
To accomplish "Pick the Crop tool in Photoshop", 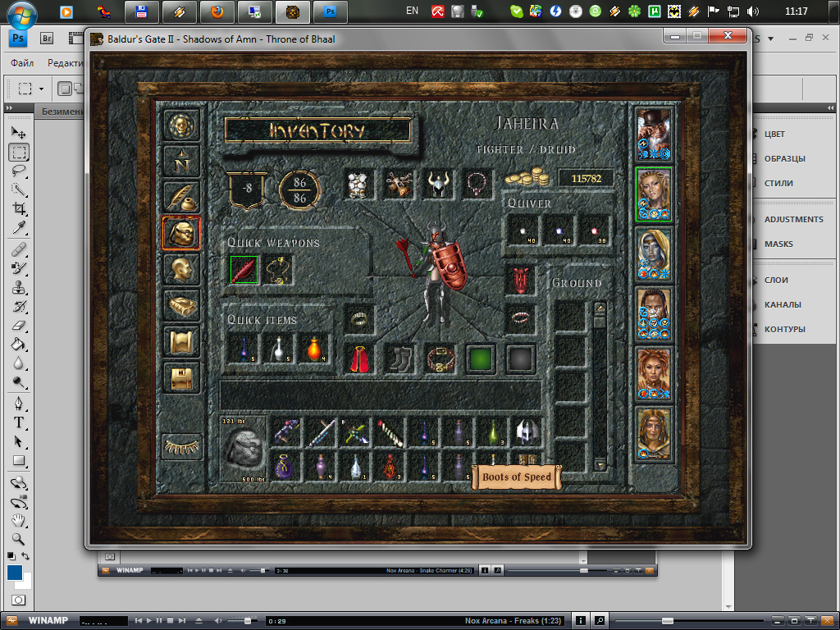I will tap(19, 208).
